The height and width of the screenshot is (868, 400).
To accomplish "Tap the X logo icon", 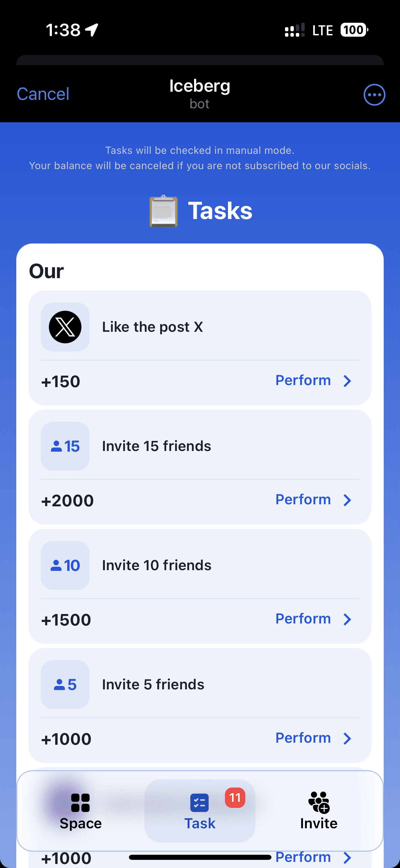I will 65,327.
